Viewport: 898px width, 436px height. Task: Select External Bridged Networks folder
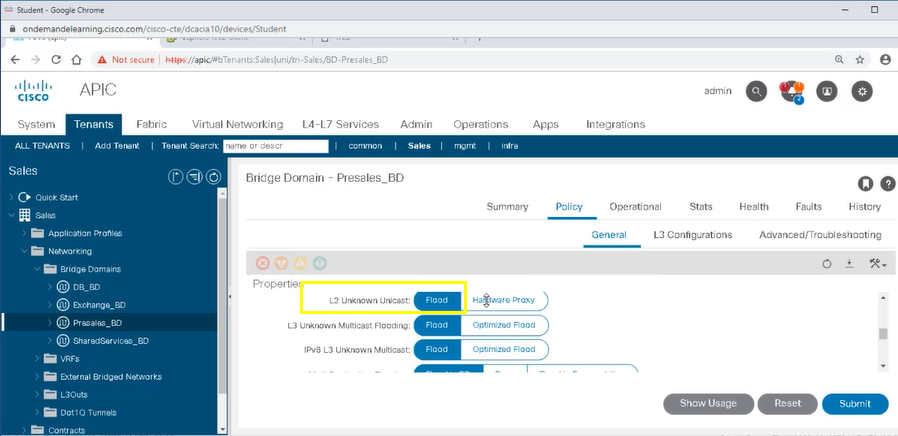111,377
